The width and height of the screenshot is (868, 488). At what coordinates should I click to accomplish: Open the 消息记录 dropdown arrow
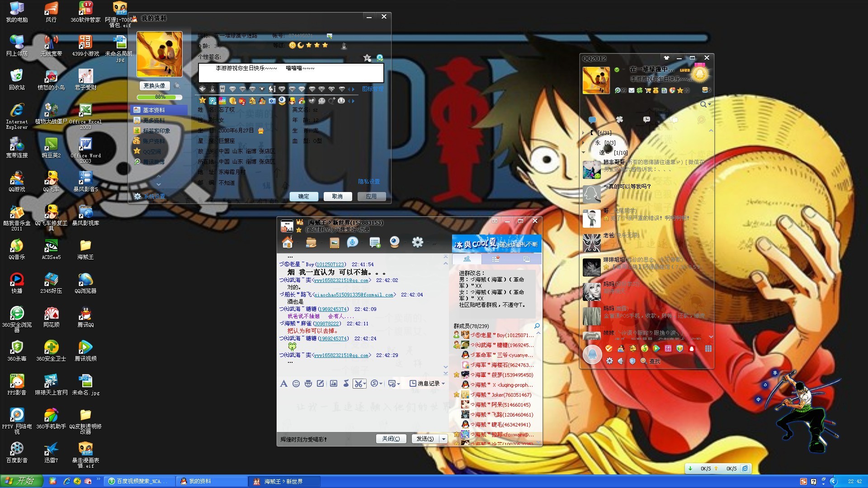tap(443, 384)
